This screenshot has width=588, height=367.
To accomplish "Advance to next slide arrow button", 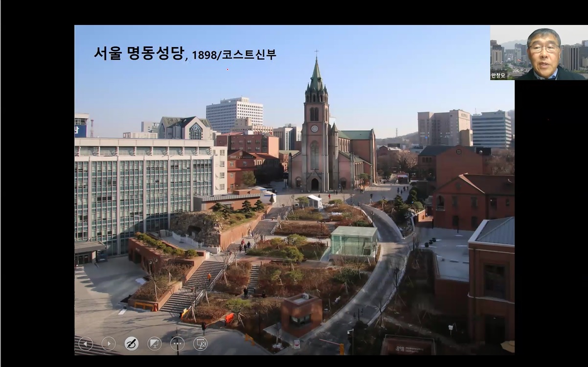I will [x=109, y=344].
